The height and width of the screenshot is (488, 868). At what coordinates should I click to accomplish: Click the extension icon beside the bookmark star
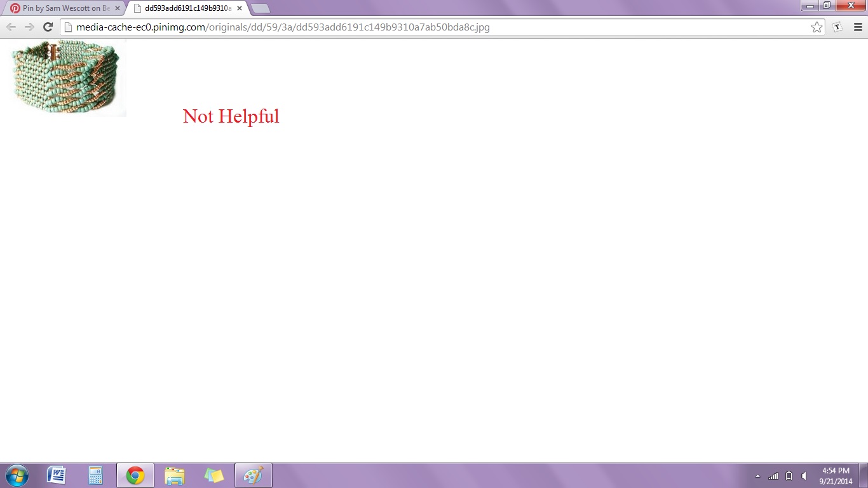tap(837, 27)
